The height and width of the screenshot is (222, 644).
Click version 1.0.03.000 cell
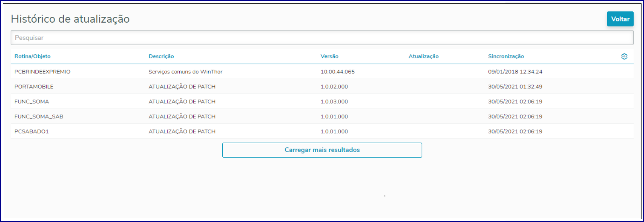334,102
